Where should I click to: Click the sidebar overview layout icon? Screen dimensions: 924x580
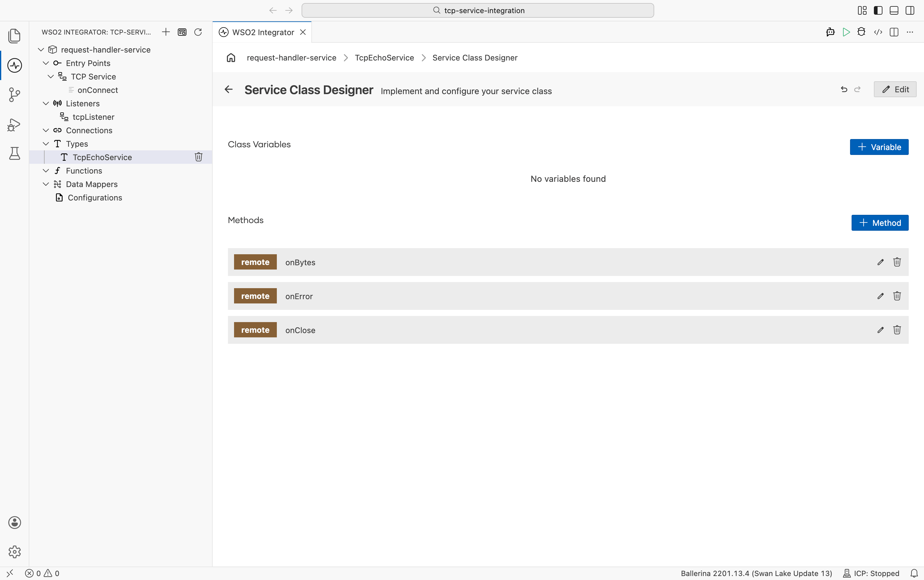tap(182, 32)
